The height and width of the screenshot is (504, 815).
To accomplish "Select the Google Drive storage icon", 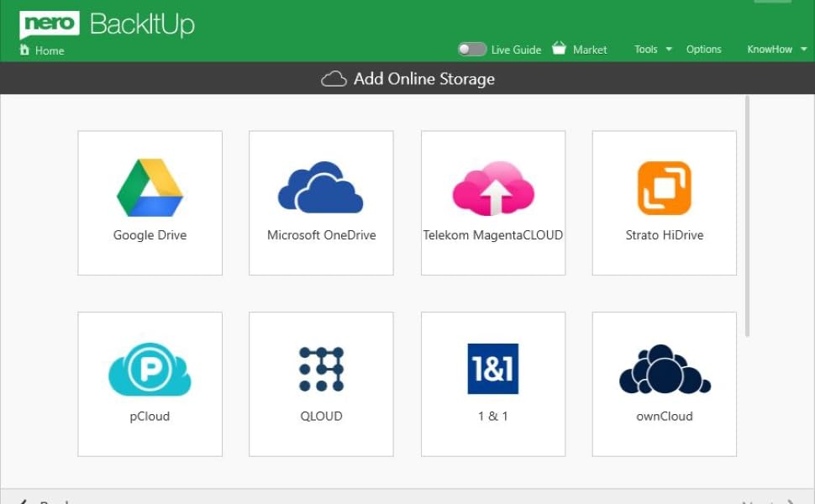I will 150,188.
